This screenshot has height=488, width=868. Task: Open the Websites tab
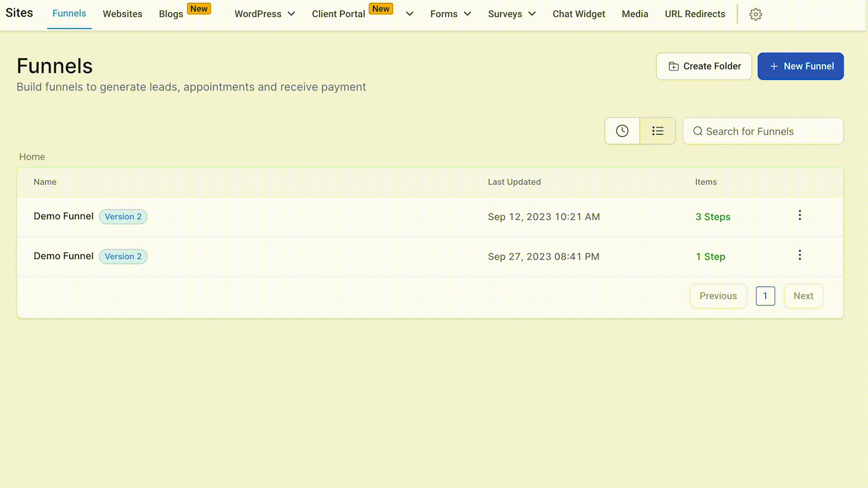click(x=123, y=14)
